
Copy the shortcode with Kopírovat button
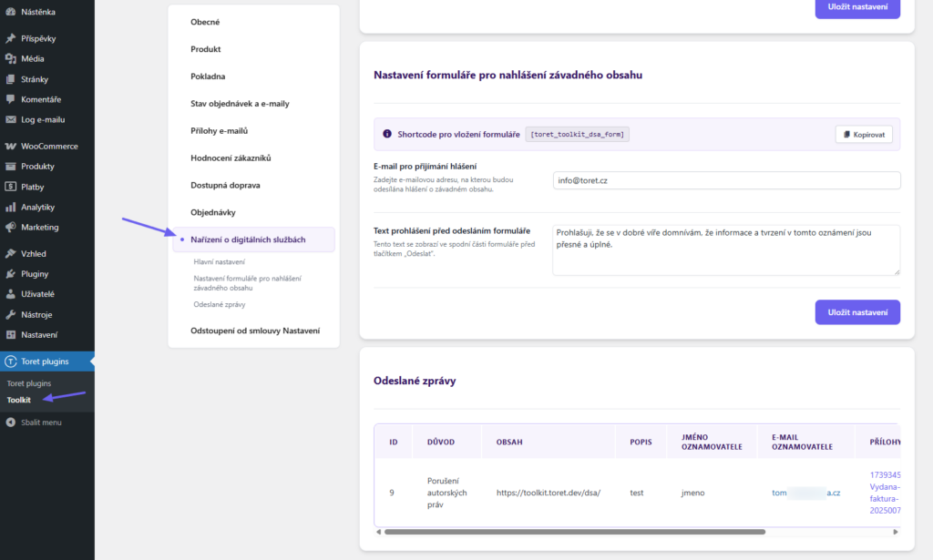[x=864, y=135]
